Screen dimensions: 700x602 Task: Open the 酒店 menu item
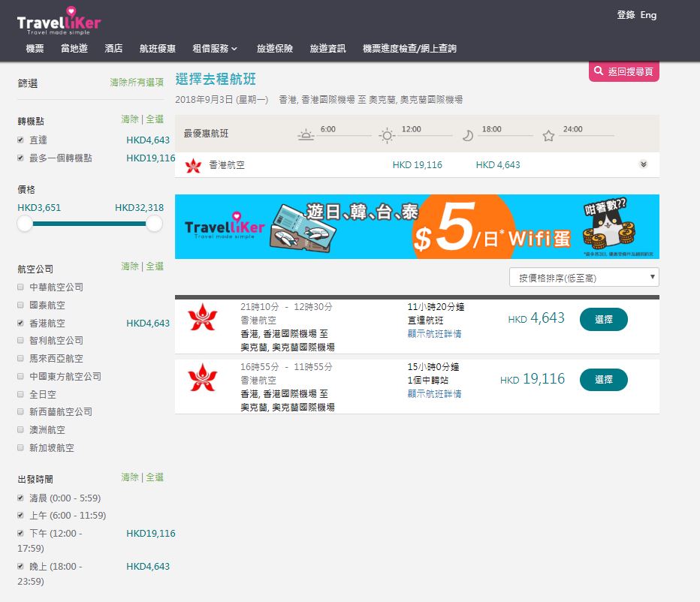[x=113, y=48]
